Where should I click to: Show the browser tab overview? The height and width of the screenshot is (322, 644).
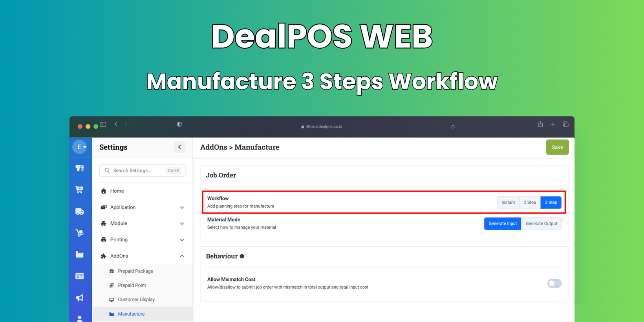tap(565, 124)
